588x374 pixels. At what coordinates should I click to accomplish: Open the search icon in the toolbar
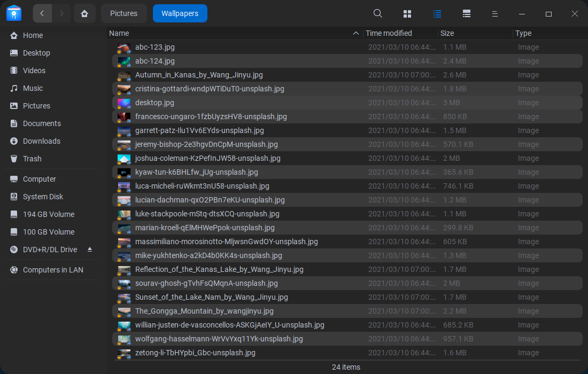377,13
